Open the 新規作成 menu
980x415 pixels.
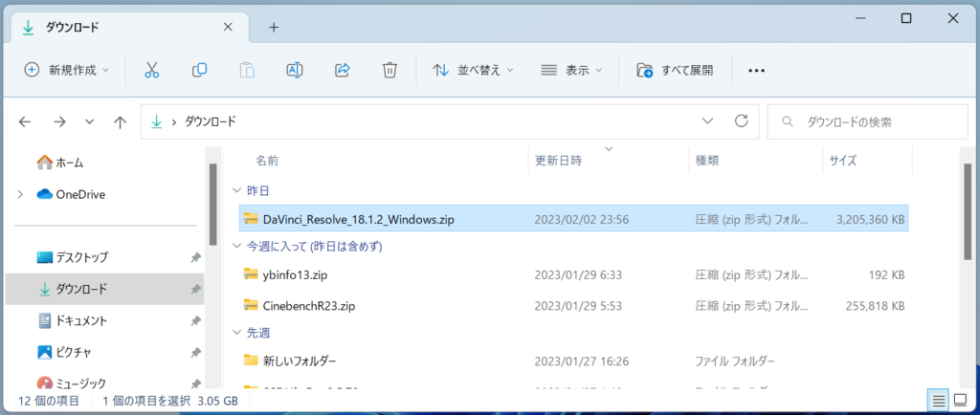pyautogui.click(x=67, y=70)
